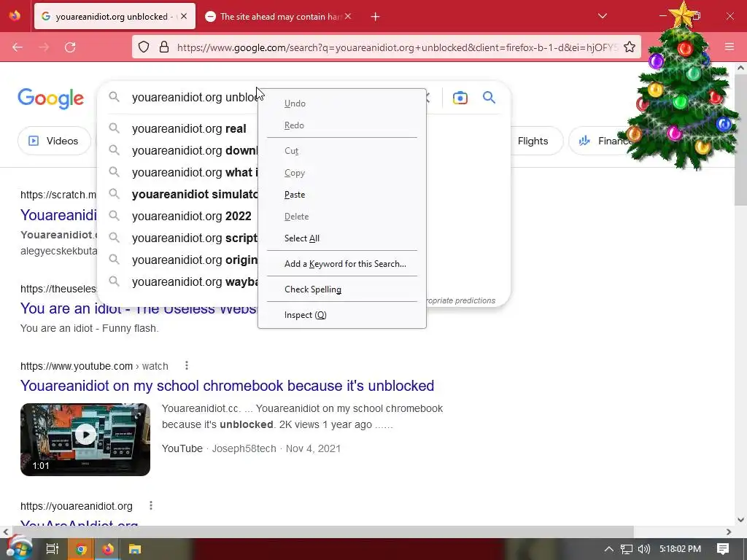
Task: Click the page's vertical scrollbar up arrow
Action: click(740, 68)
